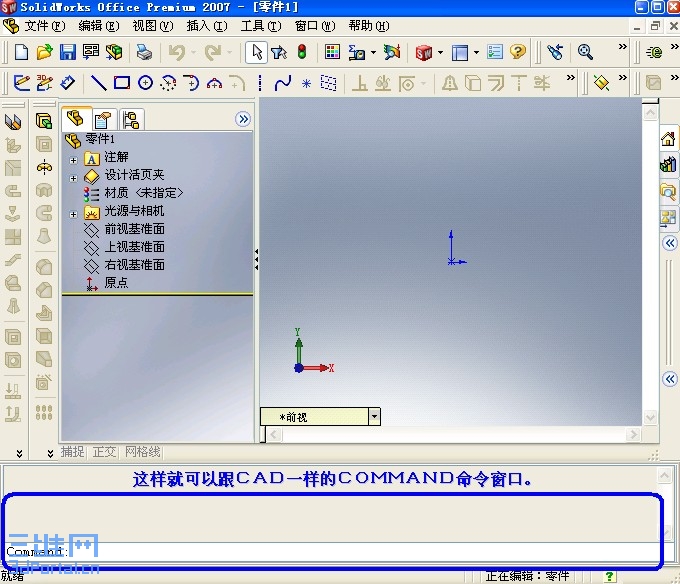This screenshot has height=584, width=680.
Task: Switch to the FeatureManager design tree tab
Action: (76, 118)
